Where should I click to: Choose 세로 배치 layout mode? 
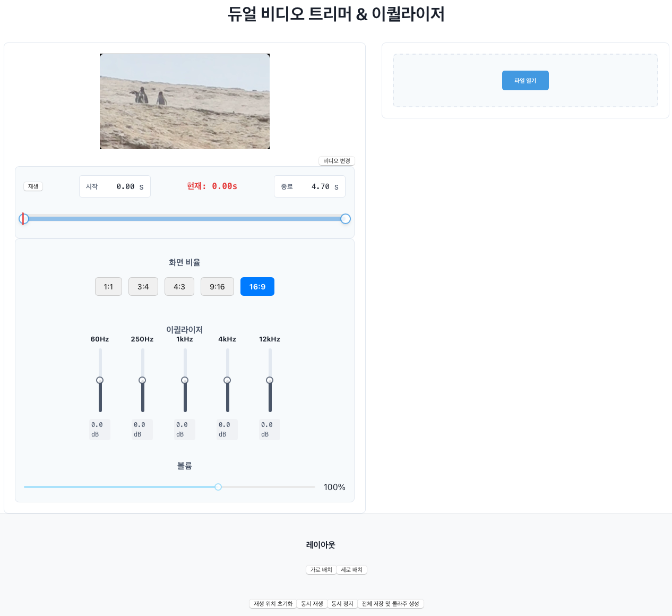pyautogui.click(x=351, y=569)
